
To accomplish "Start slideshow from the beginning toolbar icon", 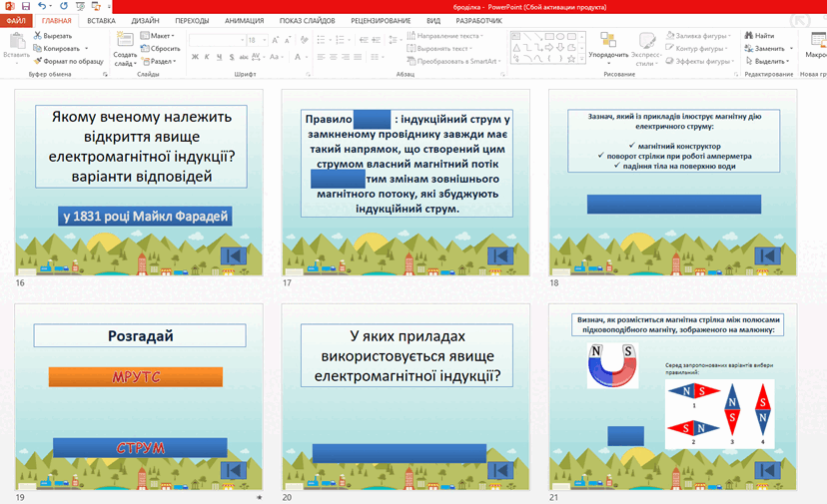I will (x=80, y=6).
